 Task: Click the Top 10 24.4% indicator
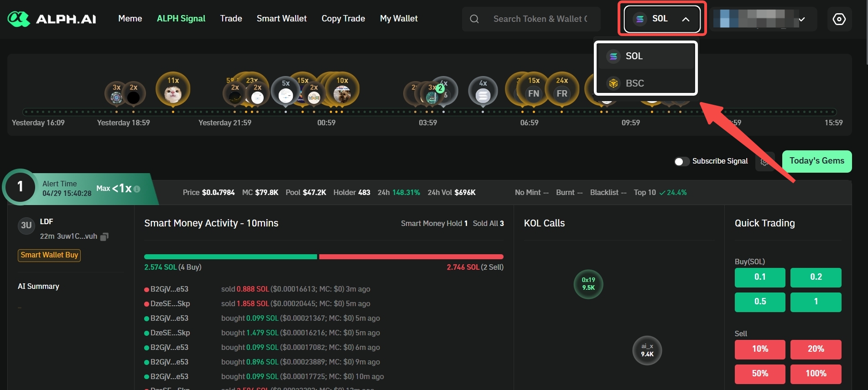pos(660,193)
